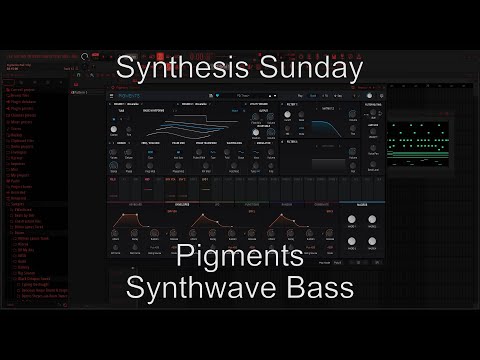Open the Play Mode Poly dropdown
Viewport: 480px width, 360px height.
(x=337, y=263)
